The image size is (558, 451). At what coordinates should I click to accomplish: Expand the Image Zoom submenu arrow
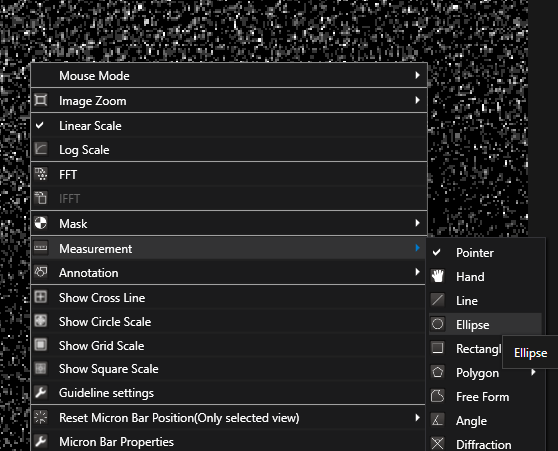[417, 100]
